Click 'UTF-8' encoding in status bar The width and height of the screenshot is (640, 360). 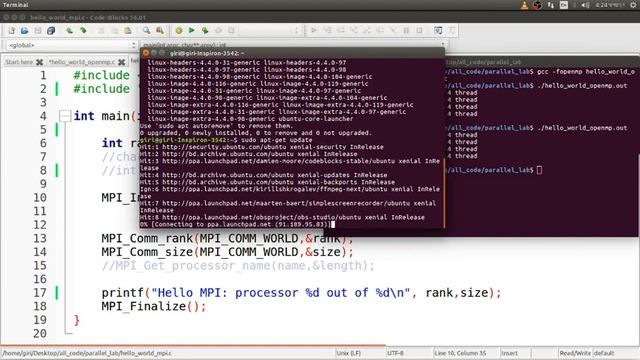pos(395,353)
